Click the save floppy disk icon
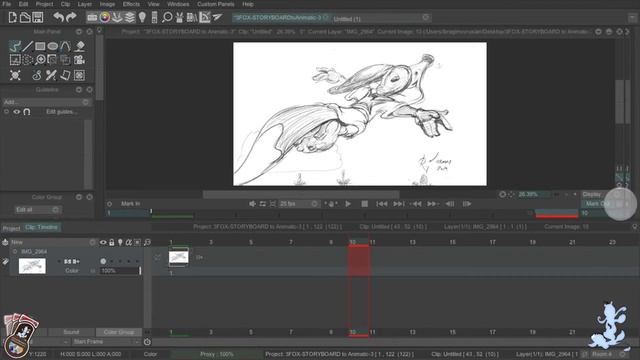Screen dimensions: 640x360 [38, 17]
